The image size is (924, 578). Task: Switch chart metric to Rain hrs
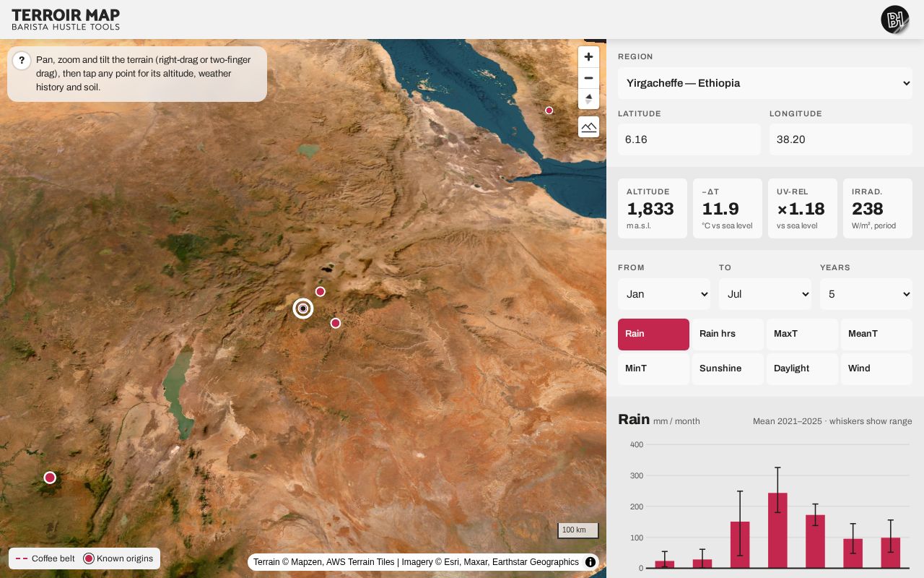728,335
